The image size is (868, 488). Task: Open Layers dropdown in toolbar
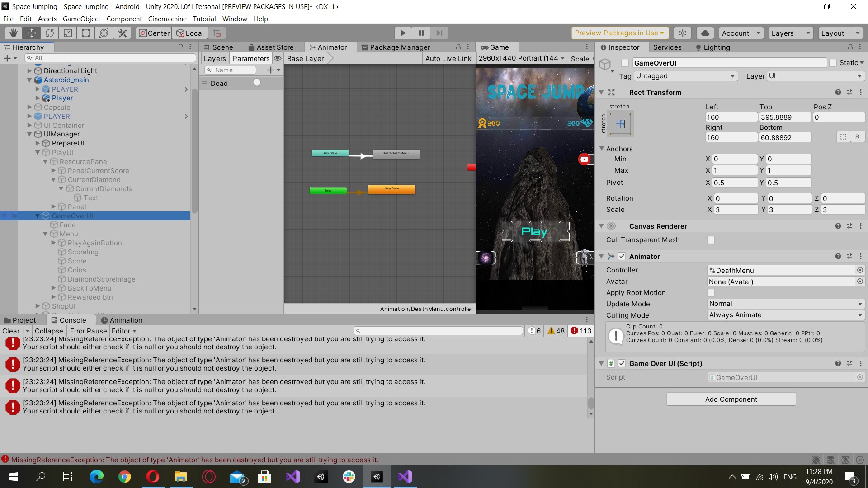coord(790,33)
